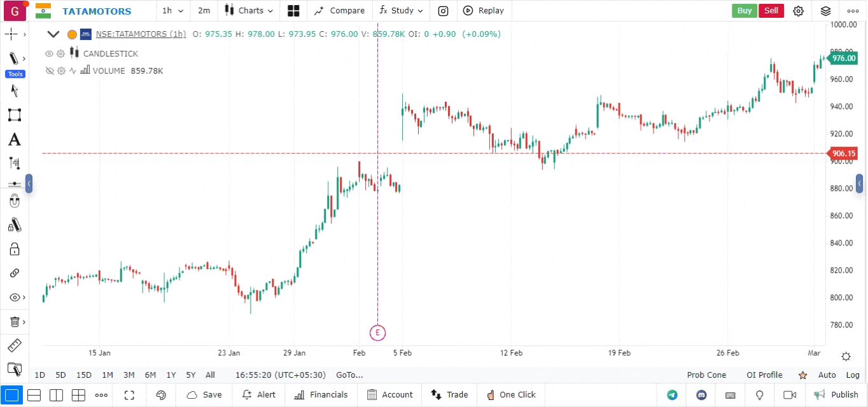868x407 pixels.
Task: Click the Telegram icon in bottom bar
Action: pyautogui.click(x=672, y=395)
